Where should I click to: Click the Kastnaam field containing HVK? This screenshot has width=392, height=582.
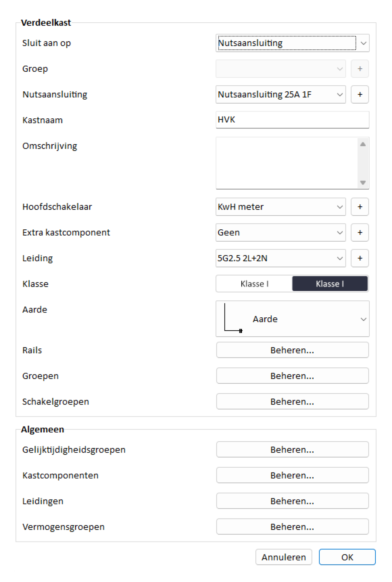292,120
